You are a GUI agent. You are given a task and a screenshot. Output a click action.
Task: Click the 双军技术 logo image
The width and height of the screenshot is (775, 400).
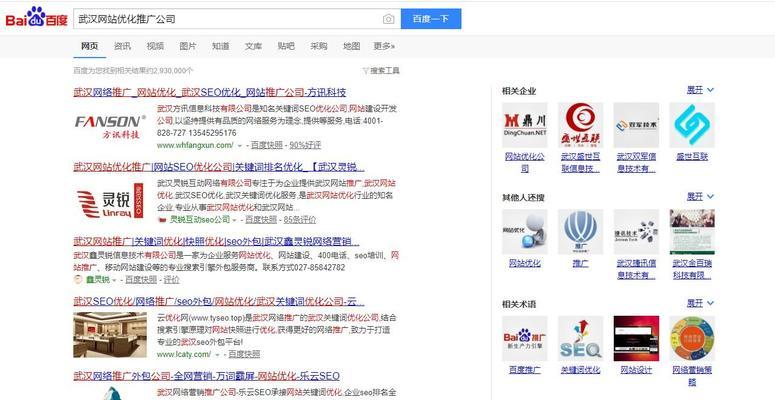(x=637, y=125)
